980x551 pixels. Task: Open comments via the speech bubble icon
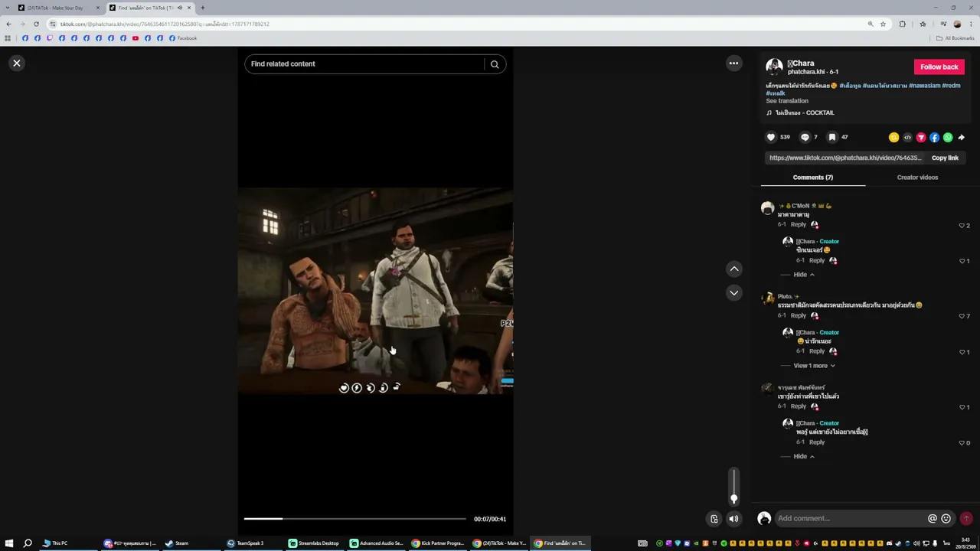[805, 138]
